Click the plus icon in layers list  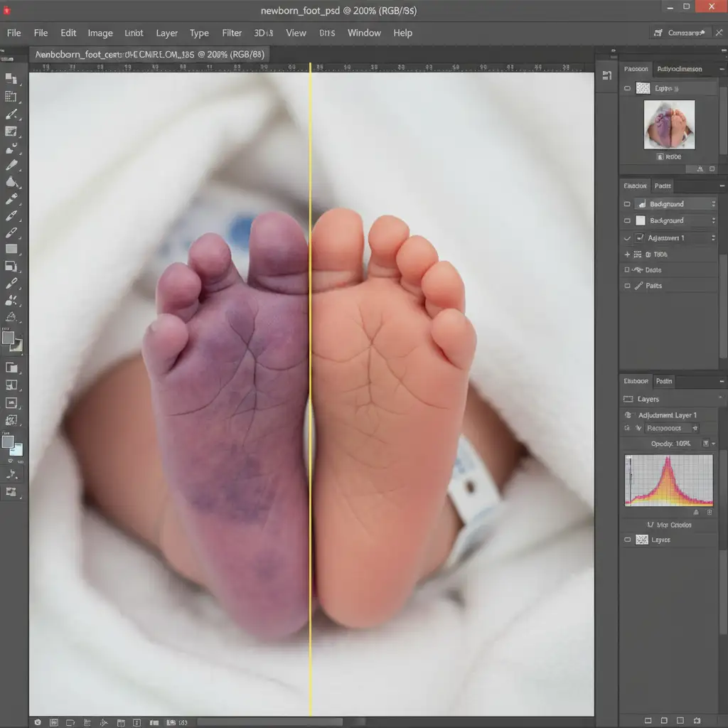(x=627, y=254)
